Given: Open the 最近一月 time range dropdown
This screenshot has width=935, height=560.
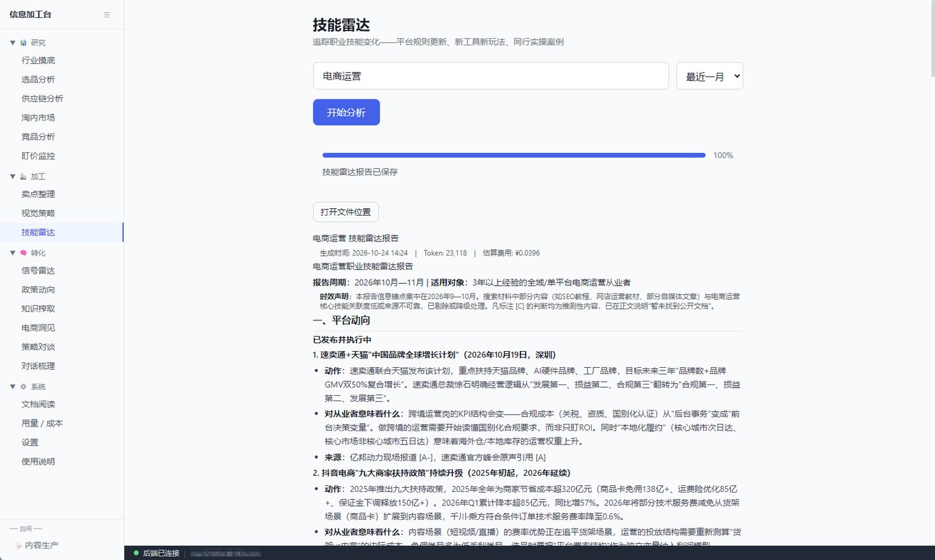Looking at the screenshot, I should 709,76.
